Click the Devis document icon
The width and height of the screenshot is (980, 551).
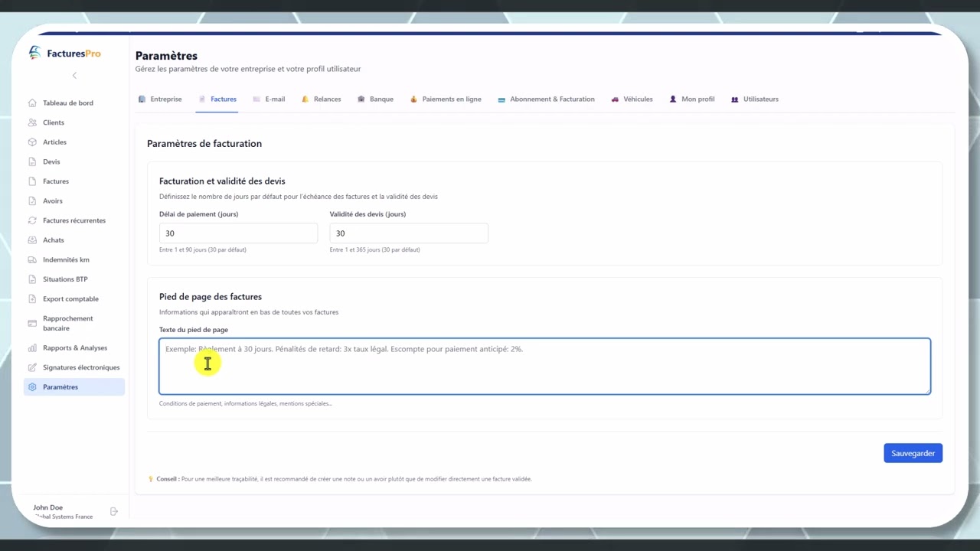click(32, 161)
